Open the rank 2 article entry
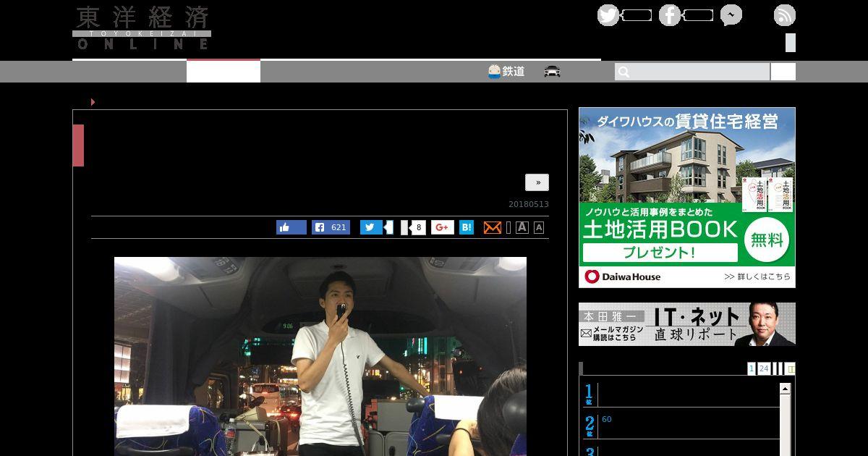Image resolution: width=868 pixels, height=456 pixels. coord(680,426)
